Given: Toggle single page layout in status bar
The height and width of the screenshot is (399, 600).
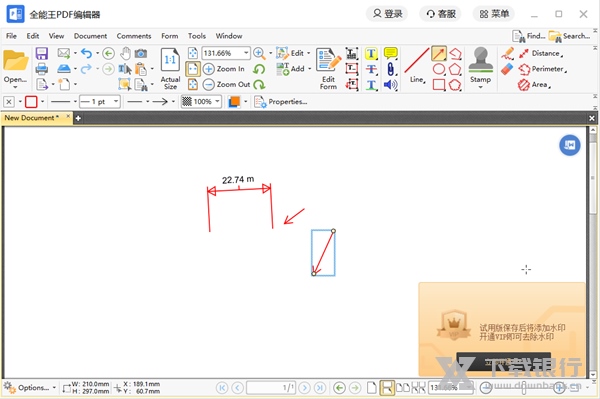Looking at the screenshot, I should coord(372,388).
